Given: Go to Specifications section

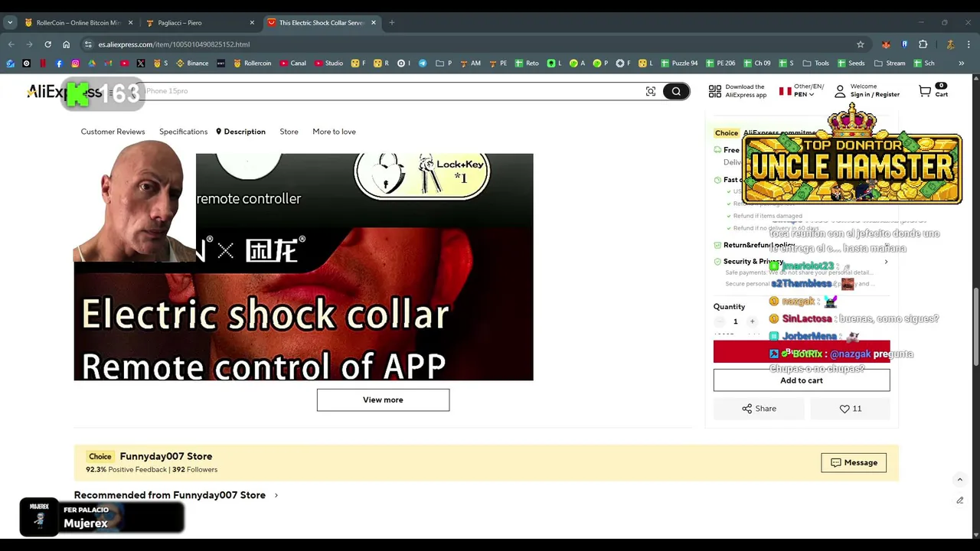Looking at the screenshot, I should (x=183, y=132).
